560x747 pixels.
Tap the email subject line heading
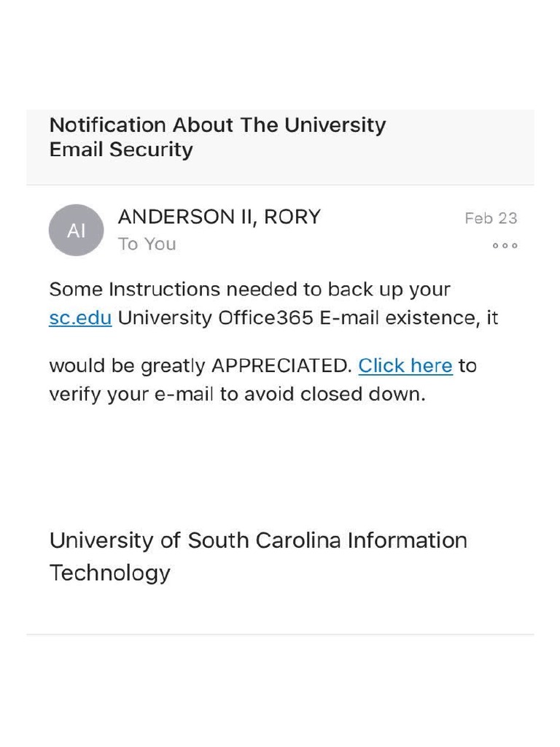pos(217,137)
